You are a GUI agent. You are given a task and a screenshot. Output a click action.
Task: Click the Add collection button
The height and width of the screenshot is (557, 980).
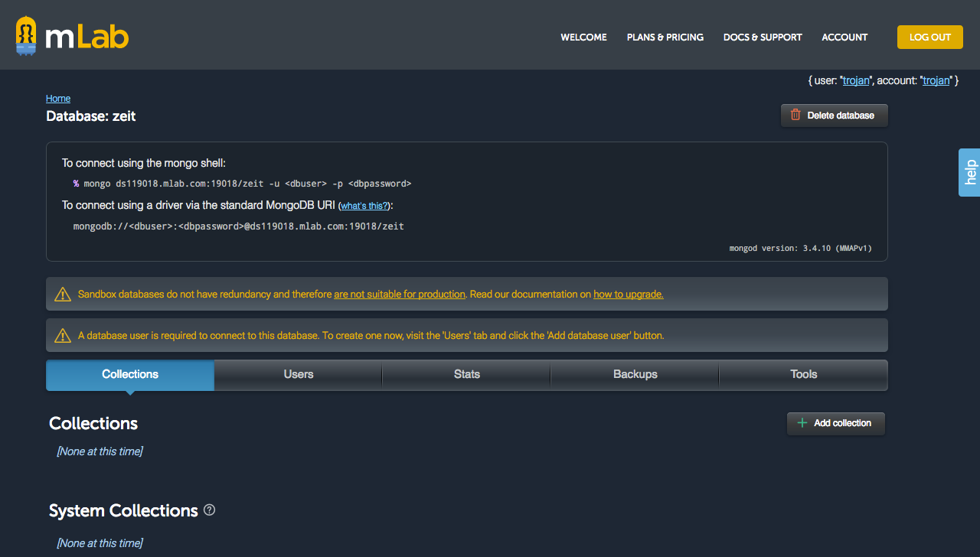[x=836, y=424]
